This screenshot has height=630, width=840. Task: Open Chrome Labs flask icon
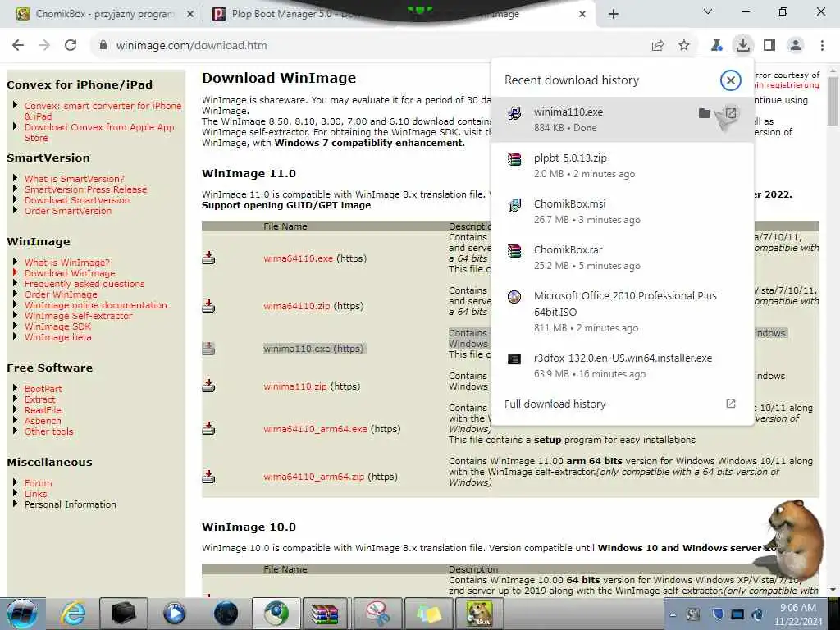(x=717, y=46)
